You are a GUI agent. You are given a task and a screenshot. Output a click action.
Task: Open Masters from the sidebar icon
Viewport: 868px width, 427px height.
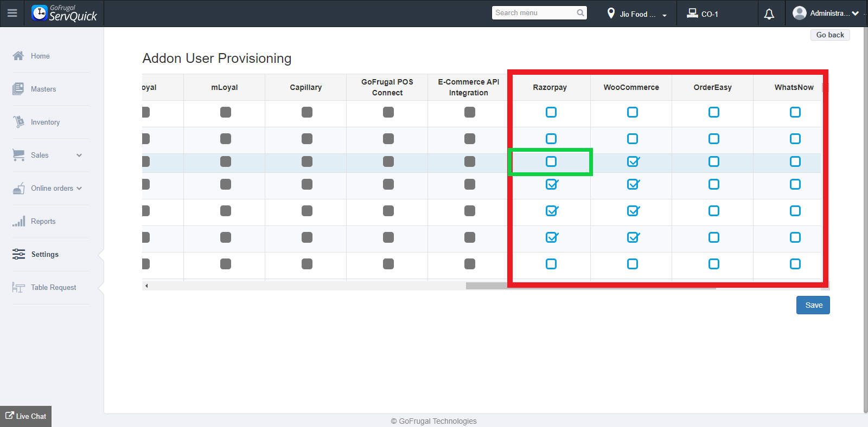(x=18, y=89)
